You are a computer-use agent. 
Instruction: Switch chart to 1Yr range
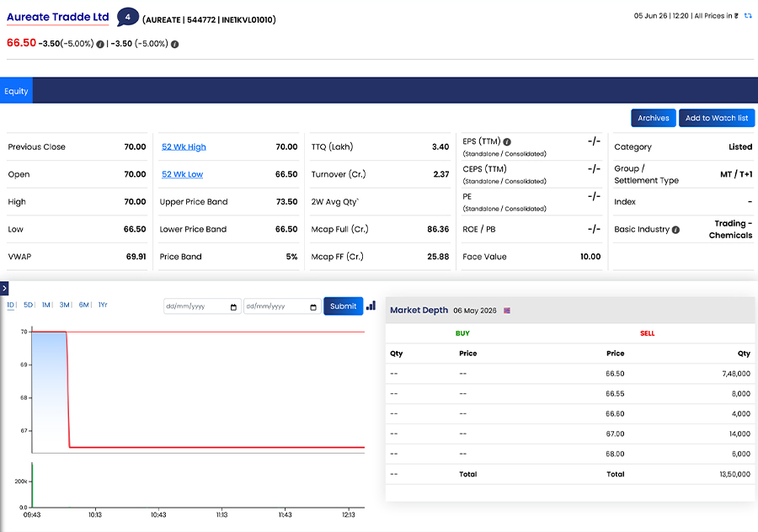(x=103, y=305)
